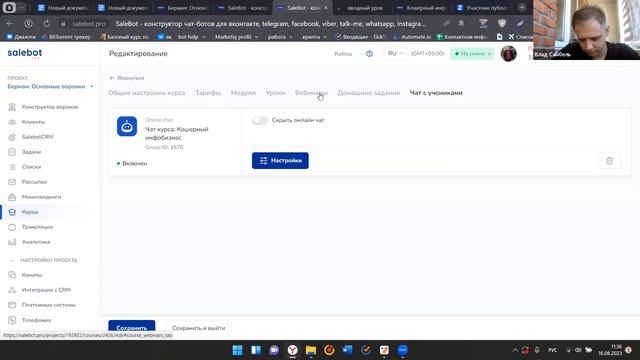
Task: Switch to Берман: Основные browser tab
Action: (183, 7)
